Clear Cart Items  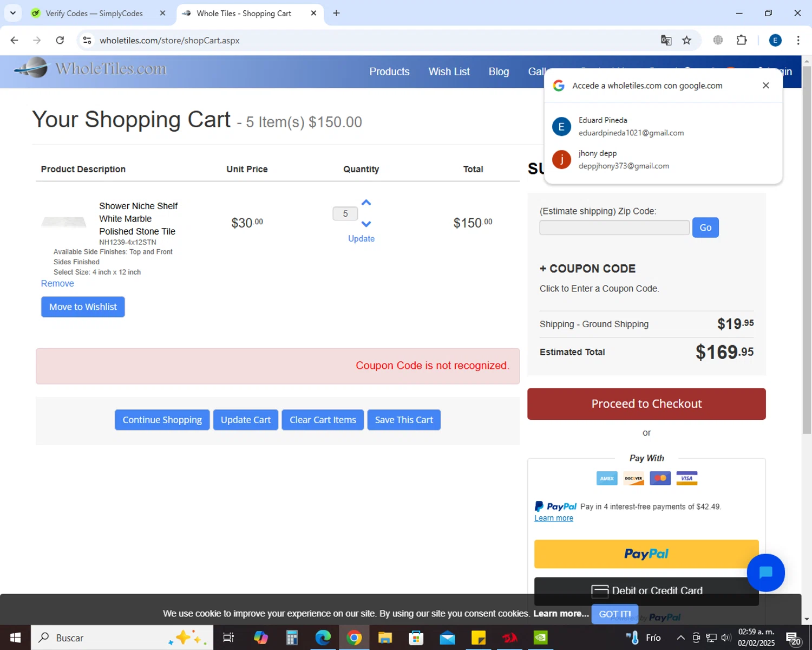tap(323, 420)
